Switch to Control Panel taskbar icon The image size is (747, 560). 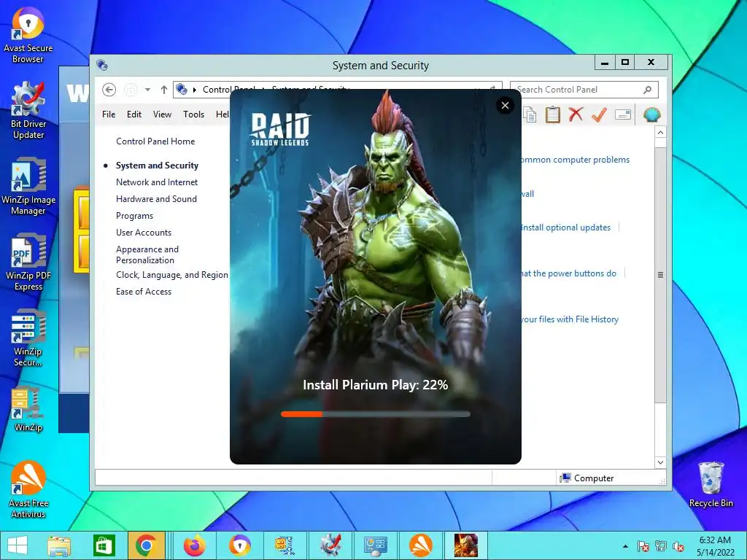(x=376, y=545)
